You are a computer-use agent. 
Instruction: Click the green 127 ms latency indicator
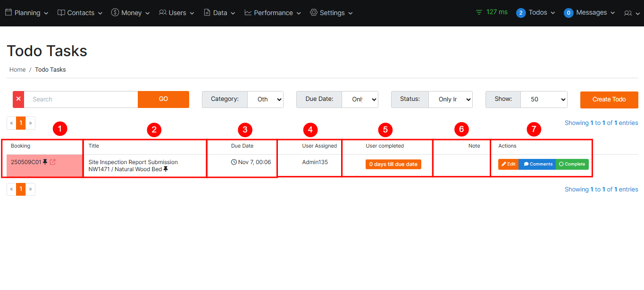pos(492,12)
